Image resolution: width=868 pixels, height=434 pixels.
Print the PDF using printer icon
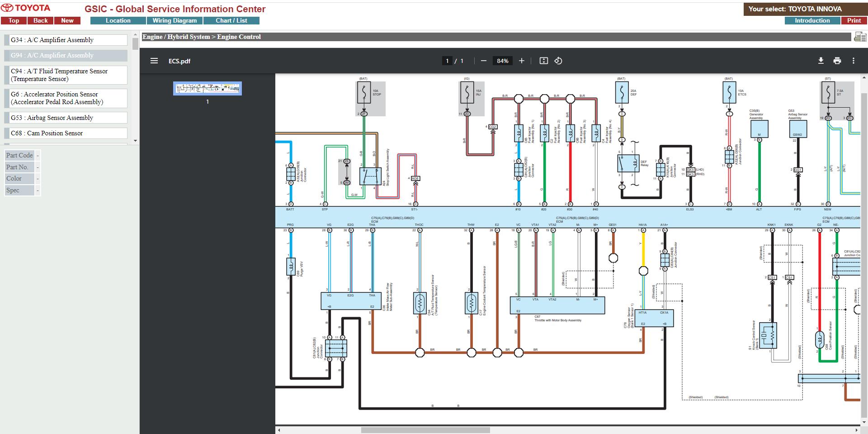coord(837,61)
